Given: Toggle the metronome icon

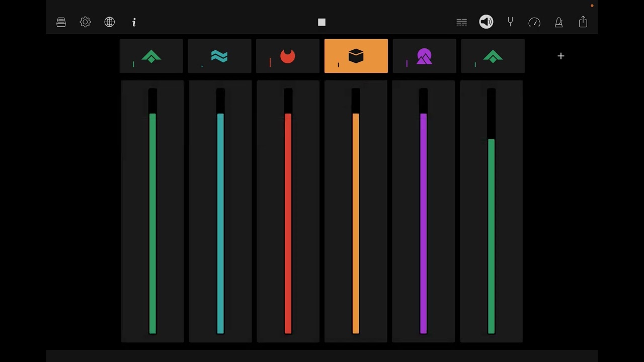Looking at the screenshot, I should click(x=558, y=22).
